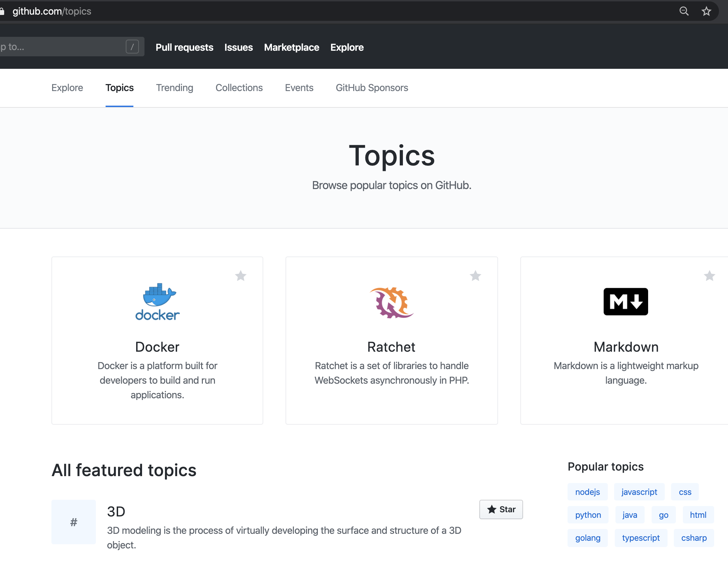Click the slash shortcut key icon

click(x=132, y=47)
